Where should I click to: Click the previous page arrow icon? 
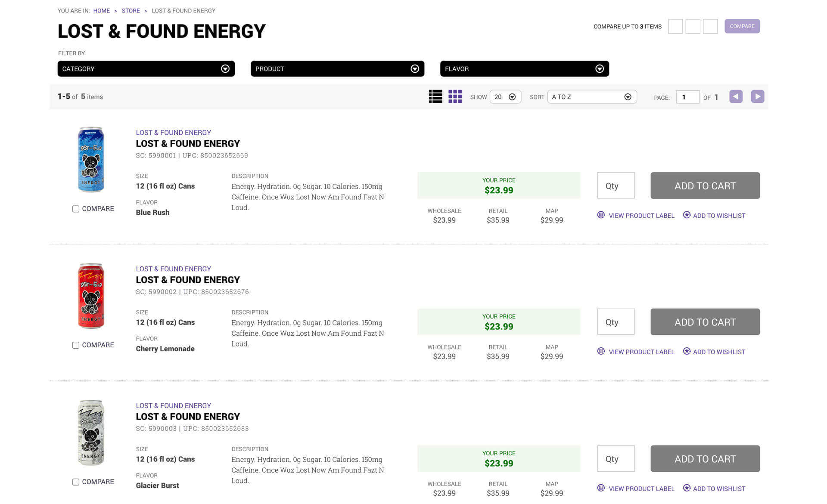(736, 96)
